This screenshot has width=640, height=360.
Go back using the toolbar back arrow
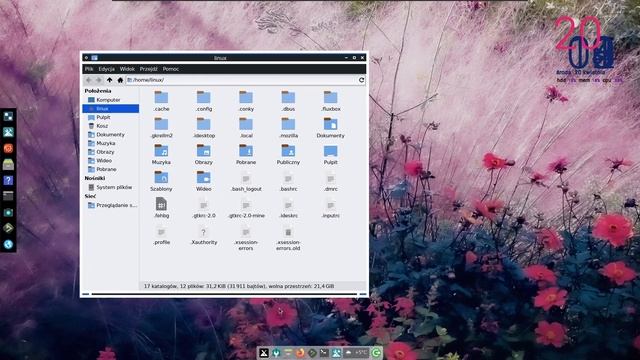coord(89,80)
